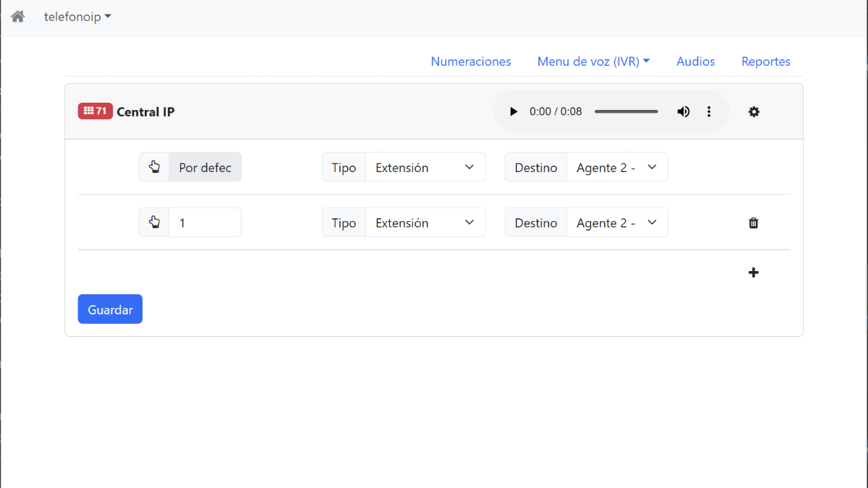Screen dimensions: 868x488
Task: Play the Central IP audio
Action: pyautogui.click(x=514, y=111)
